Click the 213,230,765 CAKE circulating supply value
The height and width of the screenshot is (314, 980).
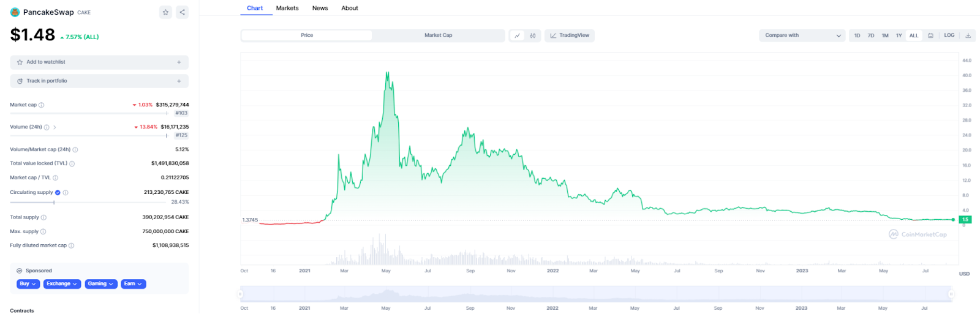pyautogui.click(x=167, y=193)
